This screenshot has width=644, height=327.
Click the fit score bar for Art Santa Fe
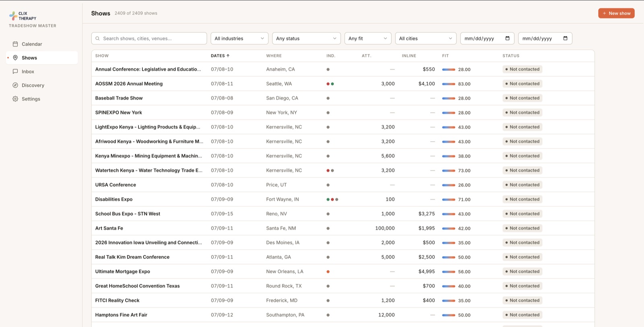[x=448, y=228]
